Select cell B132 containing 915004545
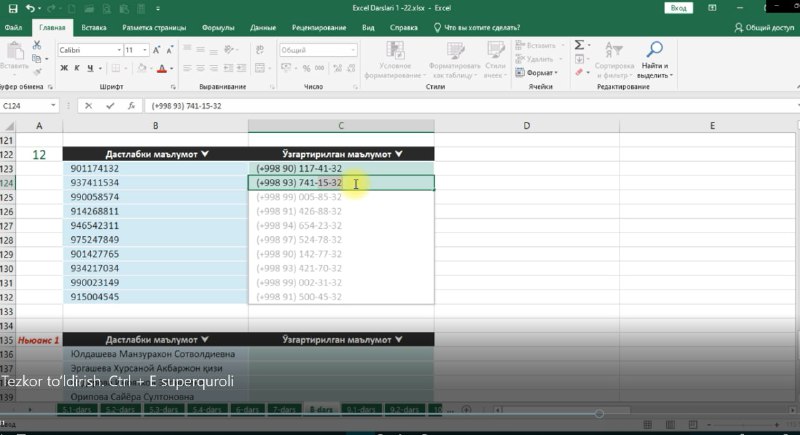800x435 pixels. coord(155,297)
